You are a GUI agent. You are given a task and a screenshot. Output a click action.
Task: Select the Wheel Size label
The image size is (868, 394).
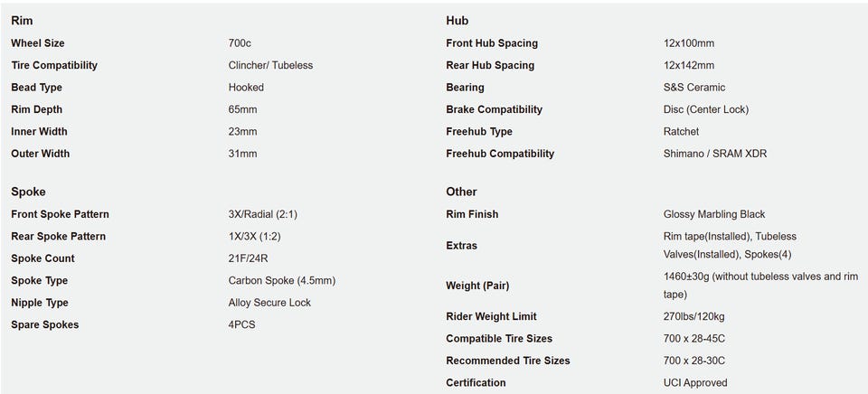tap(38, 43)
